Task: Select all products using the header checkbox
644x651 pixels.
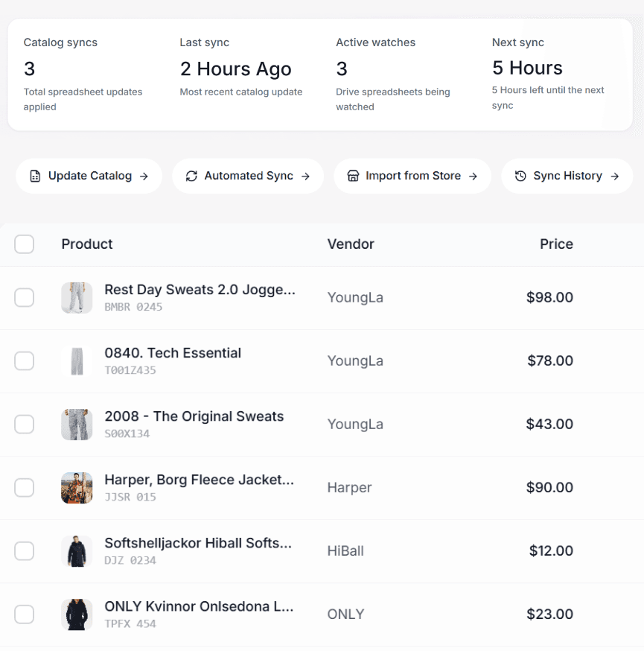Action: pos(24,244)
